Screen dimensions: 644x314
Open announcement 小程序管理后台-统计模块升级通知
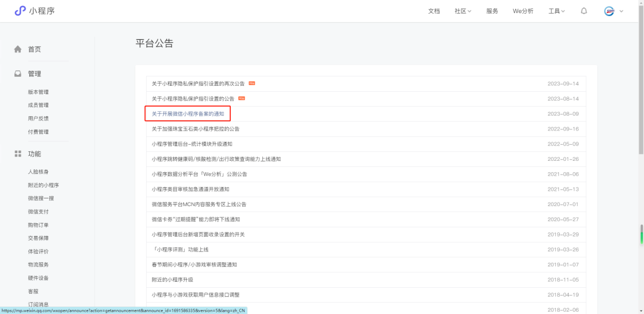click(192, 144)
